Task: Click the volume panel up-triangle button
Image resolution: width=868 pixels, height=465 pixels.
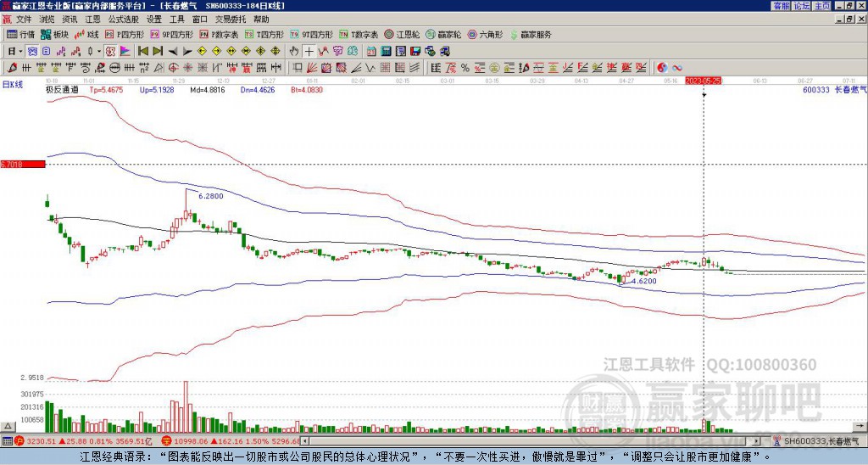Action: [x=7, y=426]
